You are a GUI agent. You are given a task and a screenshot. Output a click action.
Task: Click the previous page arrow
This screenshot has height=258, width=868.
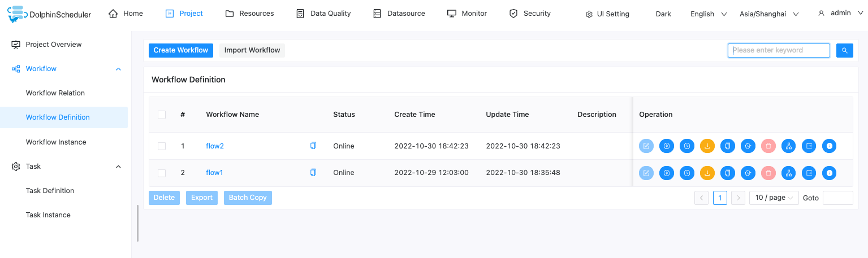point(702,198)
